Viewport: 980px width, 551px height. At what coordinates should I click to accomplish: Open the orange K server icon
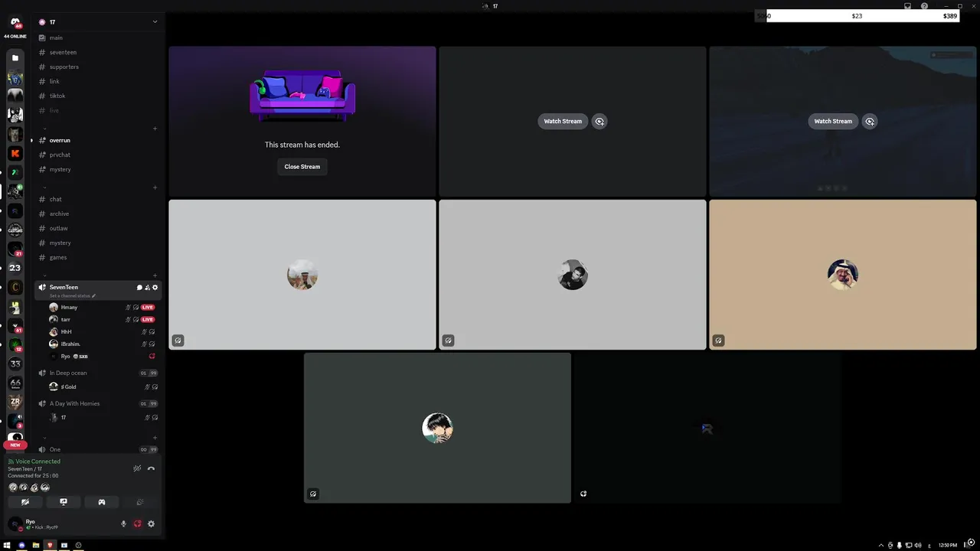(x=15, y=153)
